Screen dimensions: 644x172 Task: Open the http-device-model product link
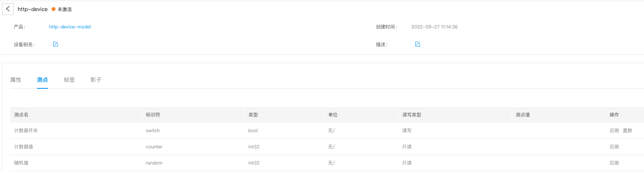coord(70,27)
